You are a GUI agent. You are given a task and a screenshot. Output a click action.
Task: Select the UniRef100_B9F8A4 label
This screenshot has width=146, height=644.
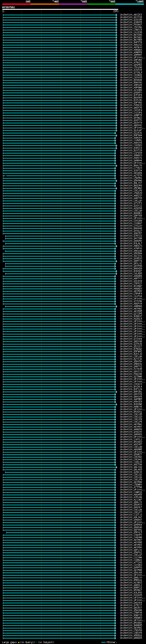coord(131,135)
